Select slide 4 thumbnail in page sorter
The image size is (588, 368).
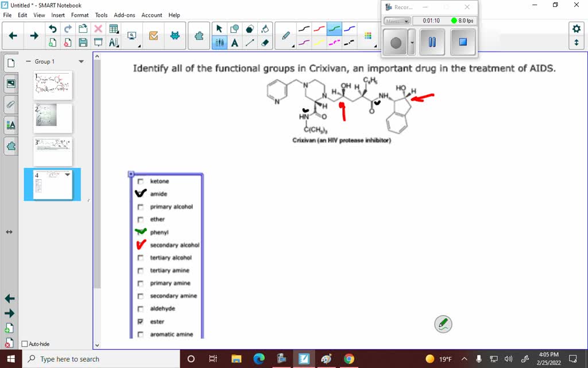point(52,184)
